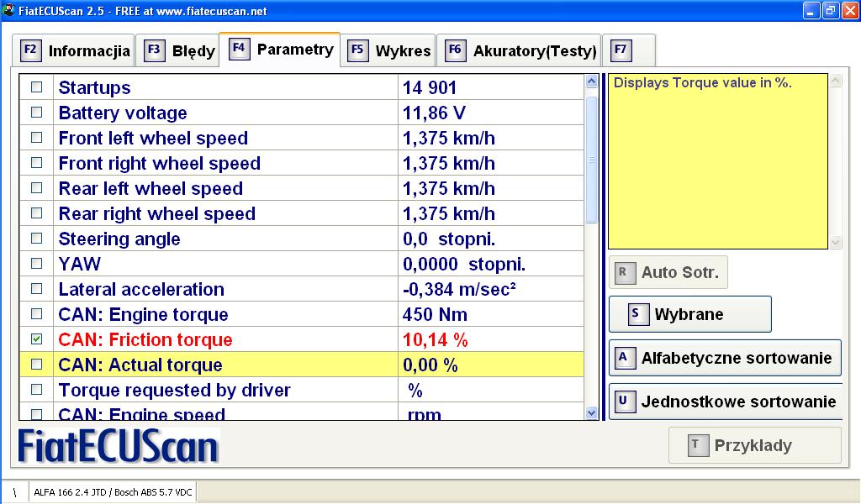Click the F3 key icon beside Błędy
Screen dimensions: 861x504
[154, 50]
